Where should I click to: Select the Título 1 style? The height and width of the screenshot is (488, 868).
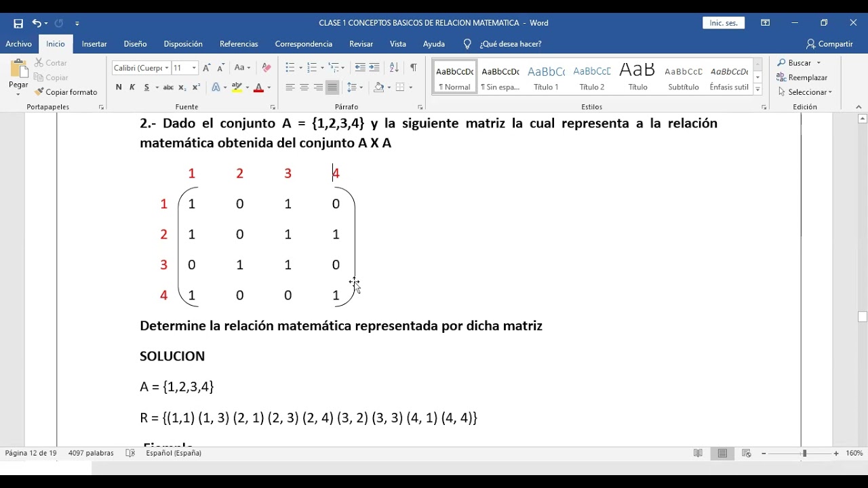click(546, 77)
